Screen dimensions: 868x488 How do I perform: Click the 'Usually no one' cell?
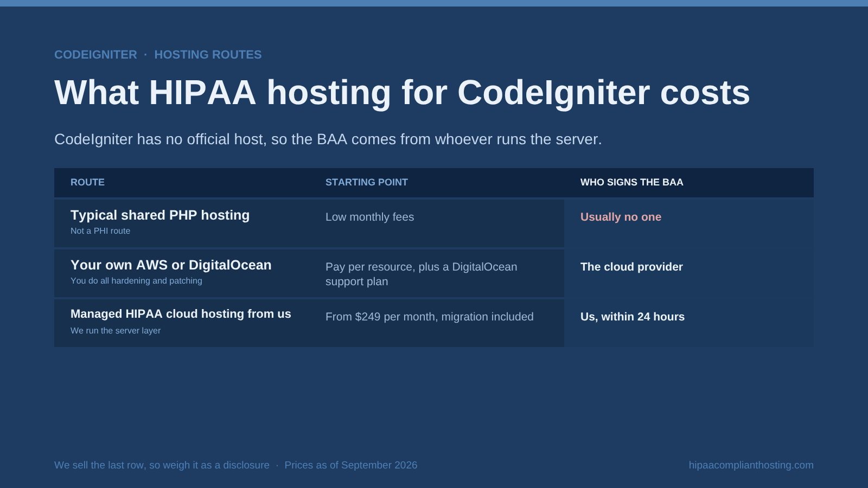click(621, 217)
